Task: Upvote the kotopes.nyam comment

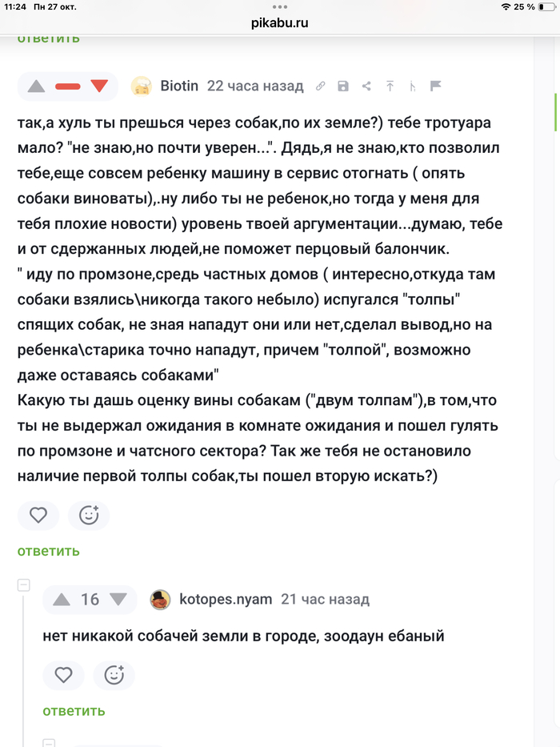Action: coord(62,599)
